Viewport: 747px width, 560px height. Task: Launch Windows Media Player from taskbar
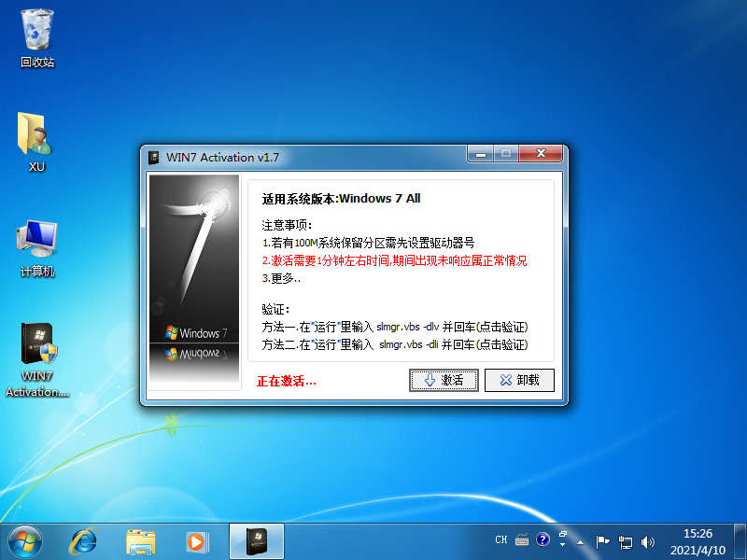[x=196, y=539]
